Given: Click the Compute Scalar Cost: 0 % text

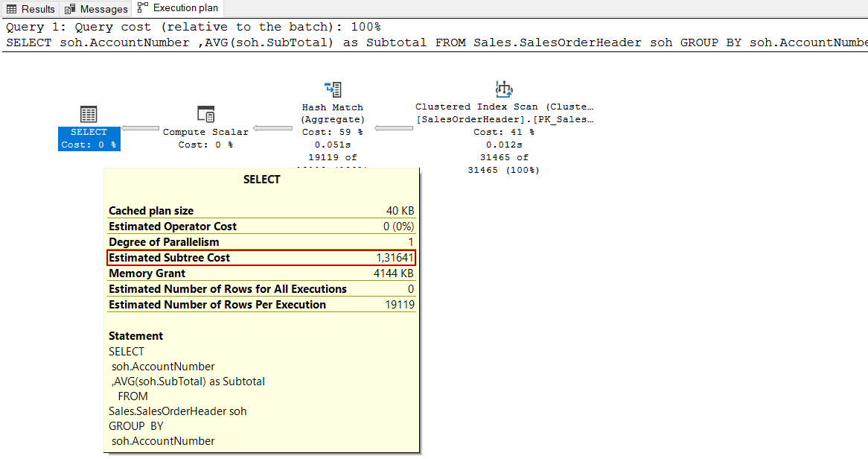Looking at the screenshot, I should point(205,145).
